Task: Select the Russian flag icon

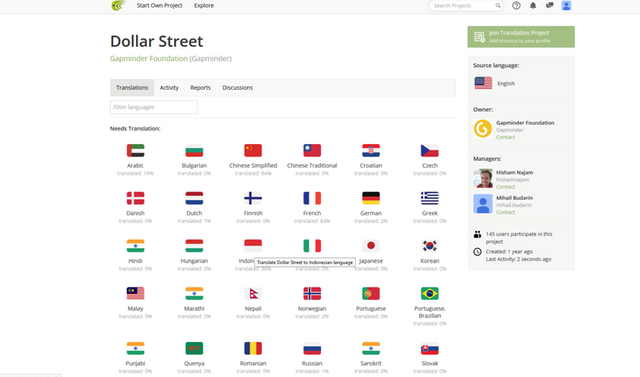Action: [x=312, y=349]
